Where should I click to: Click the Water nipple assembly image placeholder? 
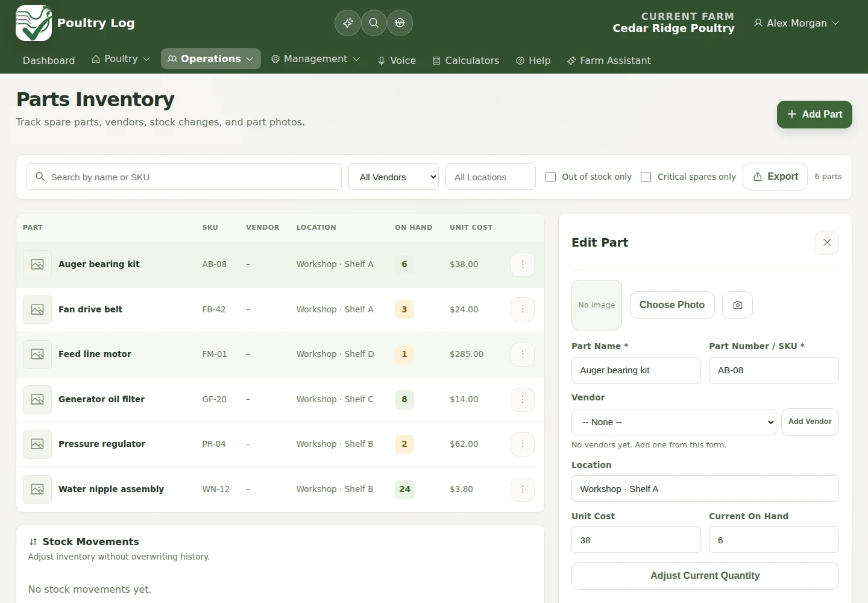point(37,489)
